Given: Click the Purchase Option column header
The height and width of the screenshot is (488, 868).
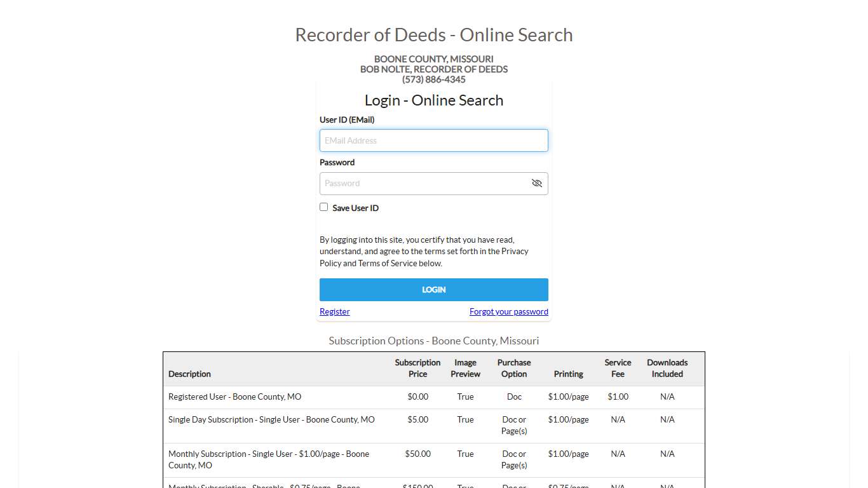Looking at the screenshot, I should [x=513, y=369].
